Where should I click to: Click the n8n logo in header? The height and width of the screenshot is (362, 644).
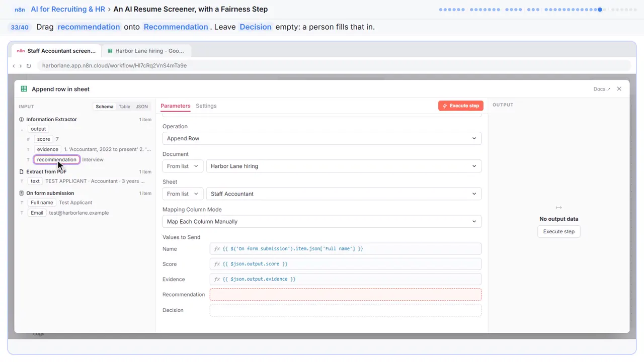[20, 9]
